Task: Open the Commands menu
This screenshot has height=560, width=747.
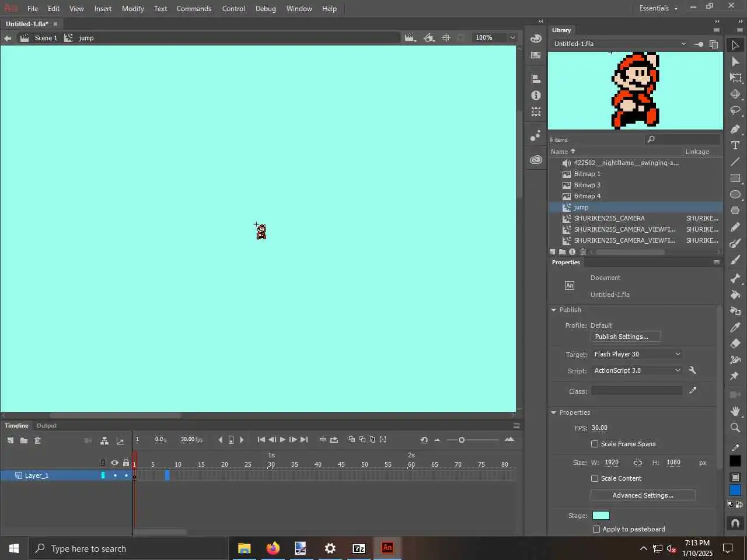Action: [x=194, y=9]
